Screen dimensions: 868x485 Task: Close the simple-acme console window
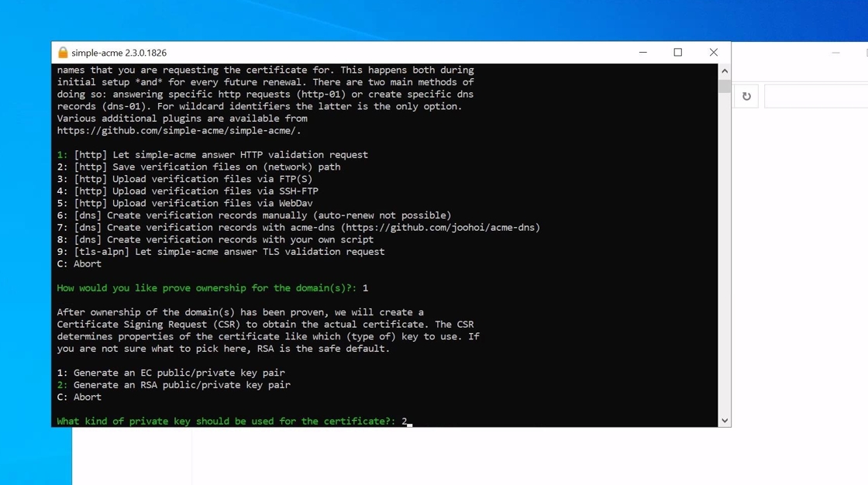click(x=714, y=53)
